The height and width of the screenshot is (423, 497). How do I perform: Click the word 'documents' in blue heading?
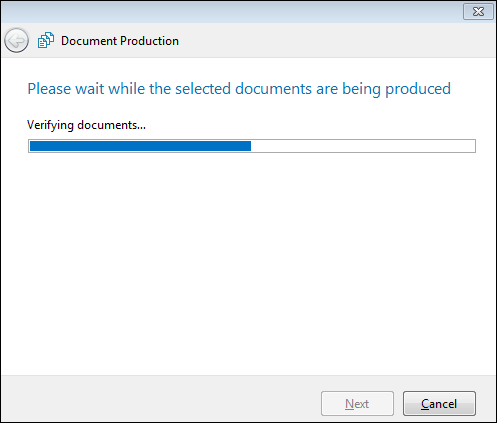(273, 89)
